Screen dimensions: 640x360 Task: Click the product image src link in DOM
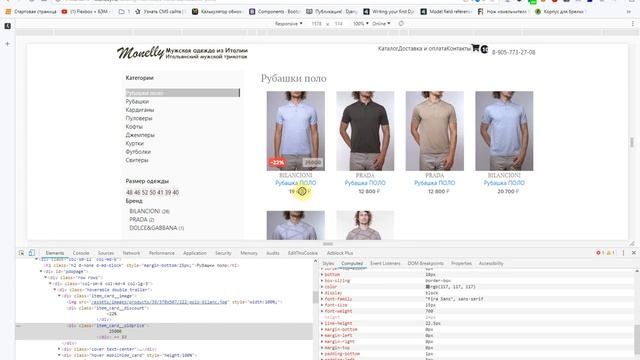(x=159, y=302)
